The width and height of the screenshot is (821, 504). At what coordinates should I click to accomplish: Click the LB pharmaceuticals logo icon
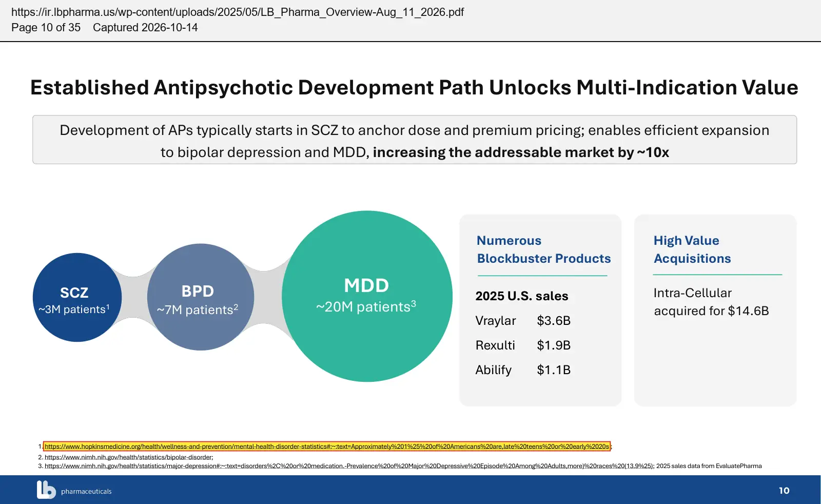[x=46, y=490]
